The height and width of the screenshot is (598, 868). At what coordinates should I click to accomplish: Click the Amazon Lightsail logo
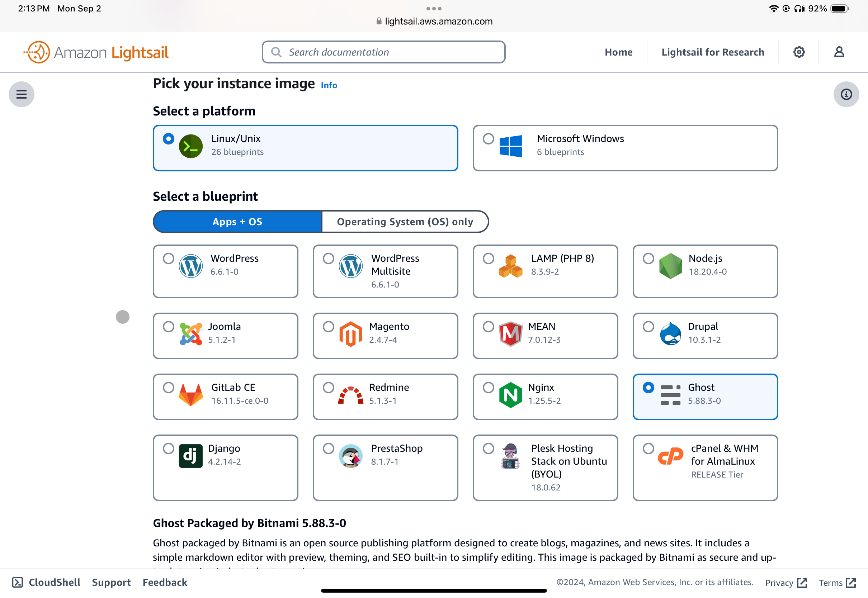click(x=96, y=52)
